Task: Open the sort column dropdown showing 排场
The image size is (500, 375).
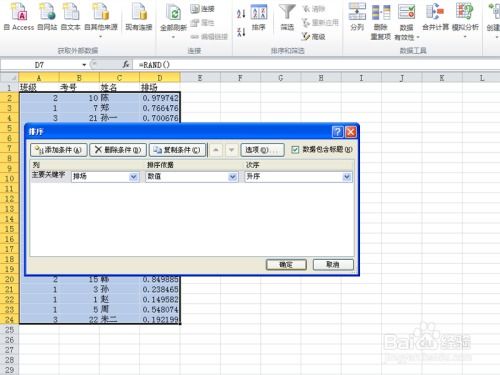Action: (x=134, y=177)
